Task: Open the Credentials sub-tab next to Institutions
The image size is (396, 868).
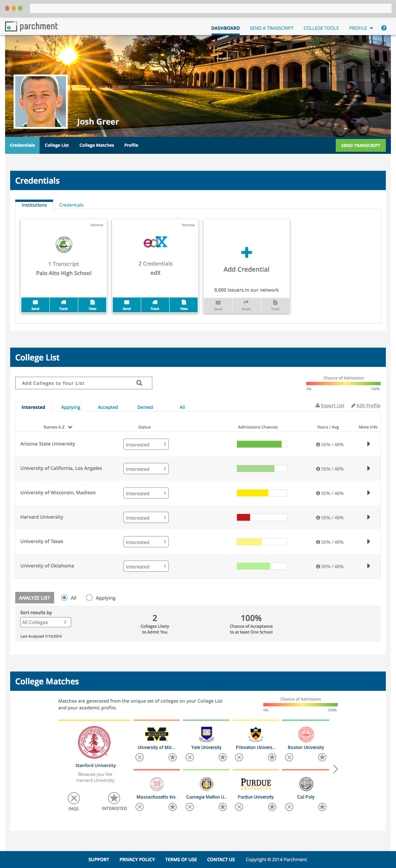Action: coord(71,205)
